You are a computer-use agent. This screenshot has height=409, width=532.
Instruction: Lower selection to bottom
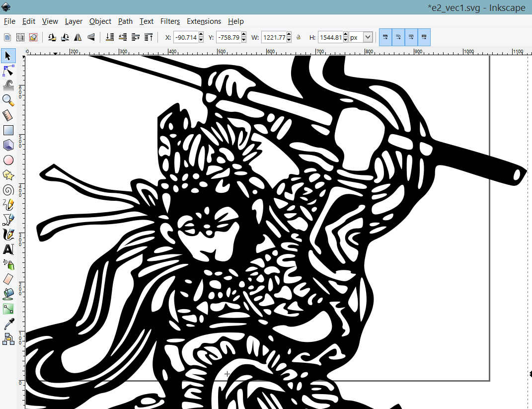tap(110, 37)
